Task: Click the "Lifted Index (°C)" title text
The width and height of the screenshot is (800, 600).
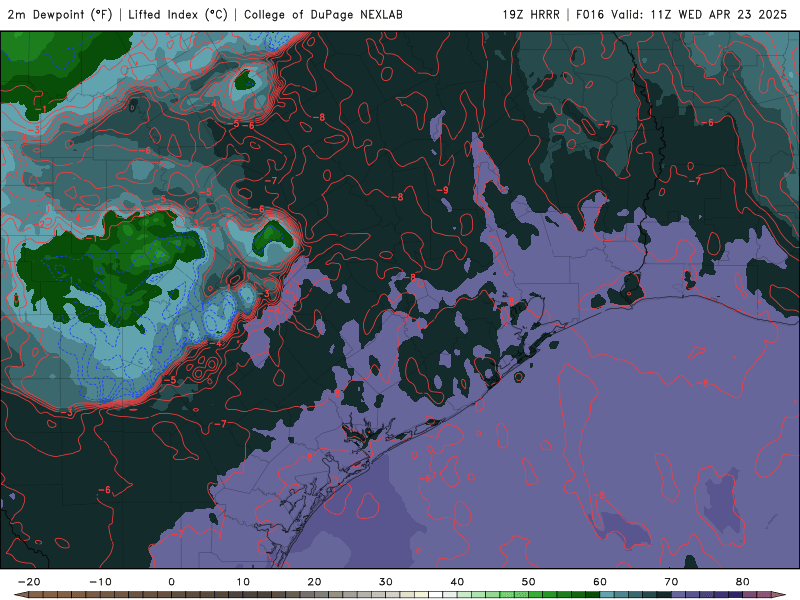Action: click(x=178, y=15)
